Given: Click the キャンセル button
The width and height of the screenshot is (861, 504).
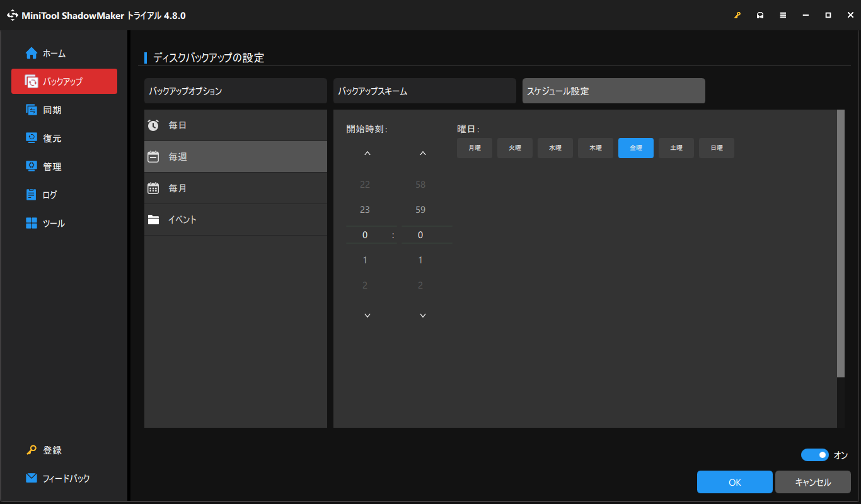Looking at the screenshot, I should pos(813,482).
